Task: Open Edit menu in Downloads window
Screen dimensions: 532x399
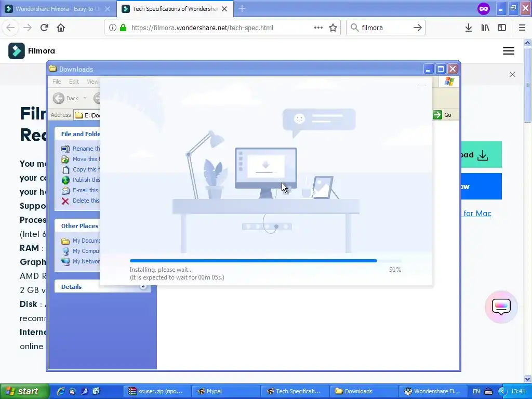Action: (74, 82)
